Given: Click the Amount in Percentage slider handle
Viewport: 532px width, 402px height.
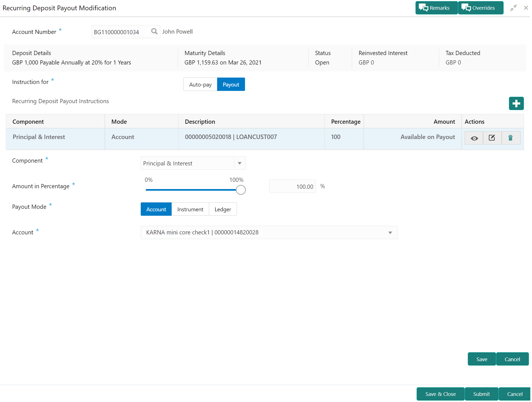Looking at the screenshot, I should point(241,190).
